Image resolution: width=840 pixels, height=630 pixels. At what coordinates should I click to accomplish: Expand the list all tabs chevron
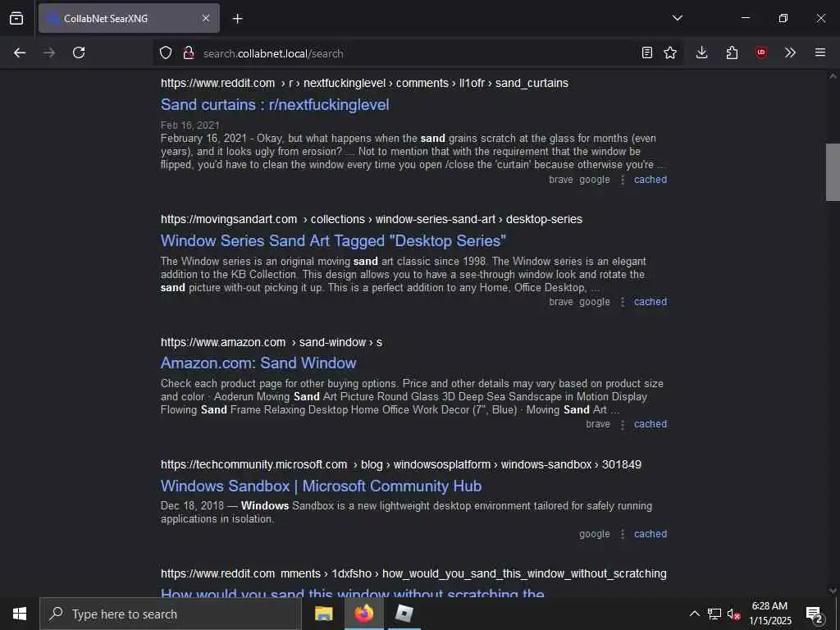678,18
